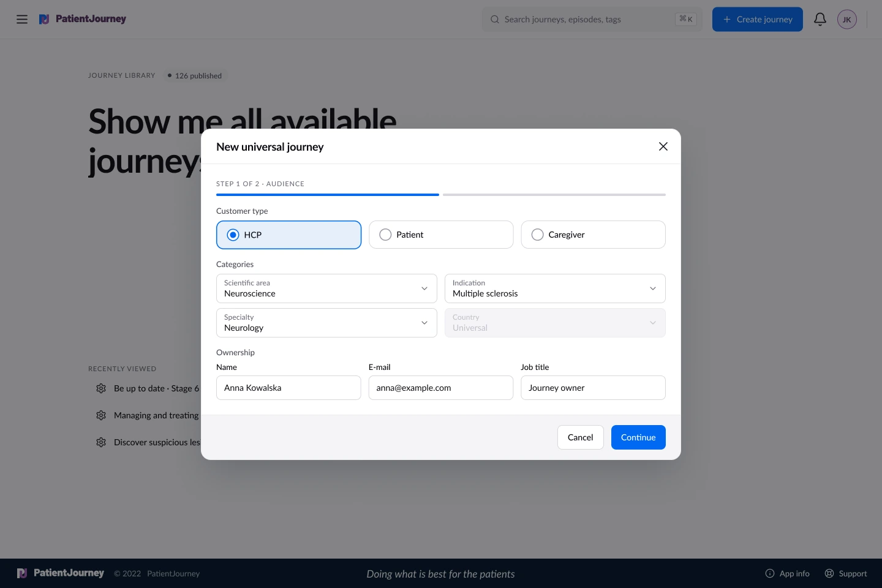The width and height of the screenshot is (882, 588).
Task: Click the Journey Library label
Action: tap(122, 75)
